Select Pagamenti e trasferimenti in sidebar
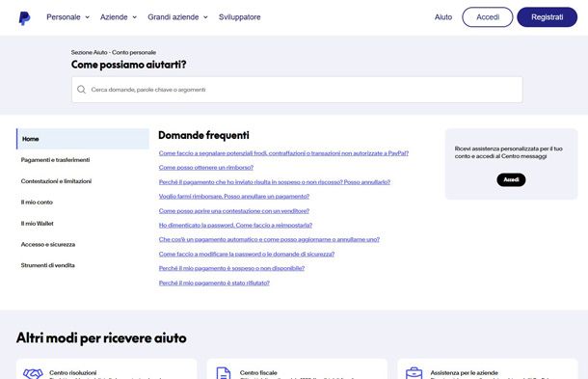Screen dimensions: 588x379 (55, 160)
